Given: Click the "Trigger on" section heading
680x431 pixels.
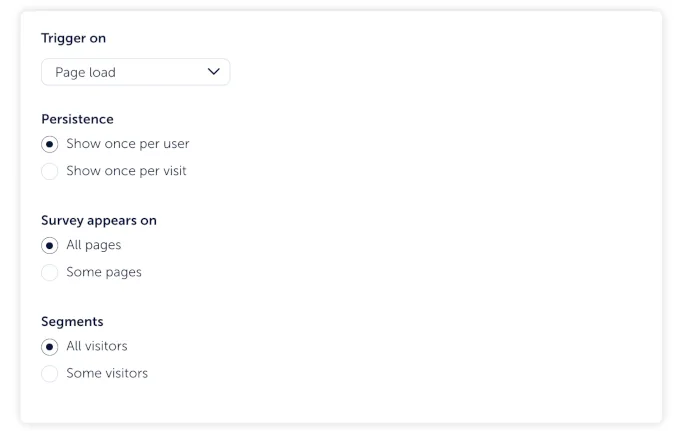Looking at the screenshot, I should coord(73,38).
